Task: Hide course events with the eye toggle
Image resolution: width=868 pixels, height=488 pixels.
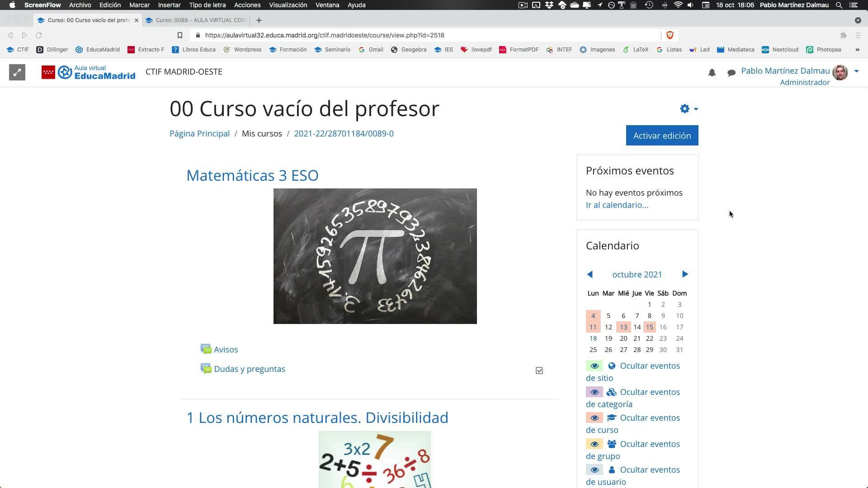Action: pyautogui.click(x=594, y=418)
